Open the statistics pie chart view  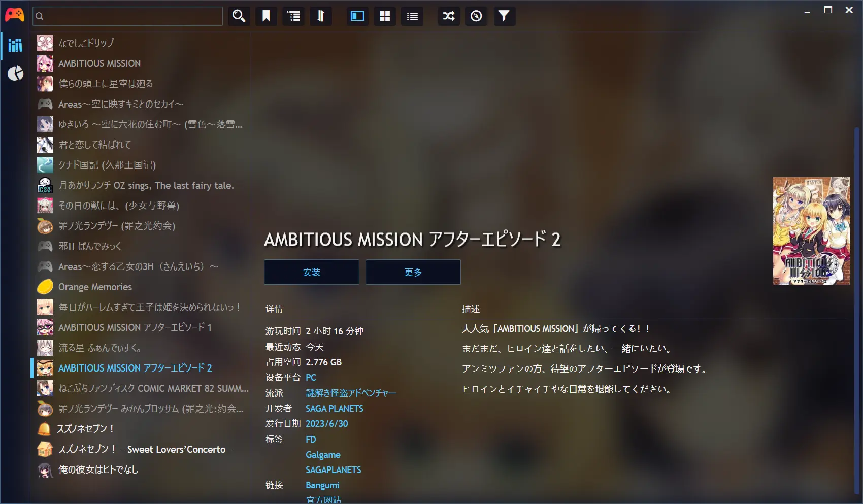(x=15, y=74)
